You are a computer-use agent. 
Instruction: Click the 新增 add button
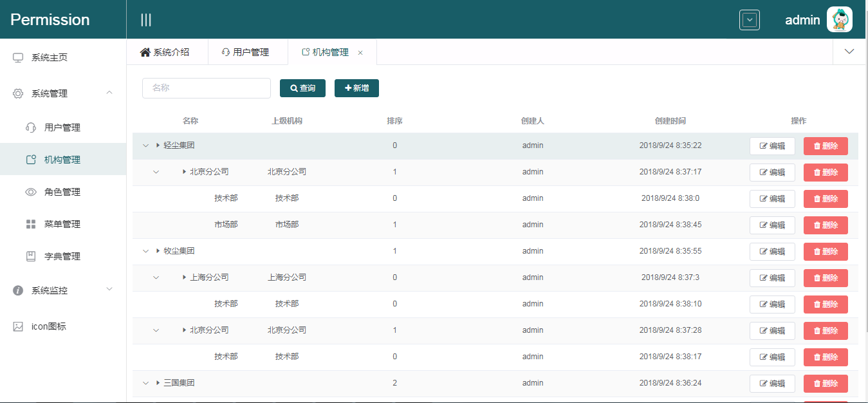coord(356,88)
